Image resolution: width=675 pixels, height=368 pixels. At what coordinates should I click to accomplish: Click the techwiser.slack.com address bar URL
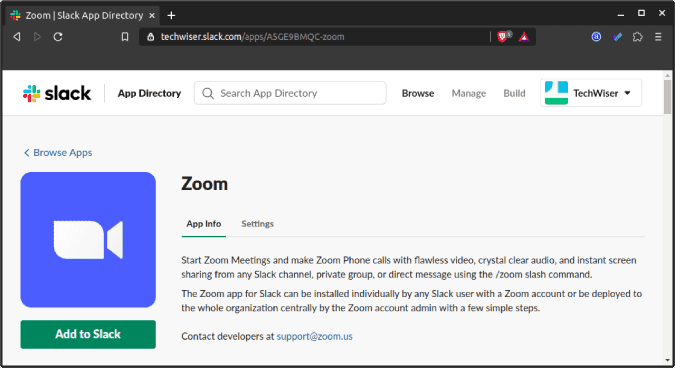(x=252, y=37)
